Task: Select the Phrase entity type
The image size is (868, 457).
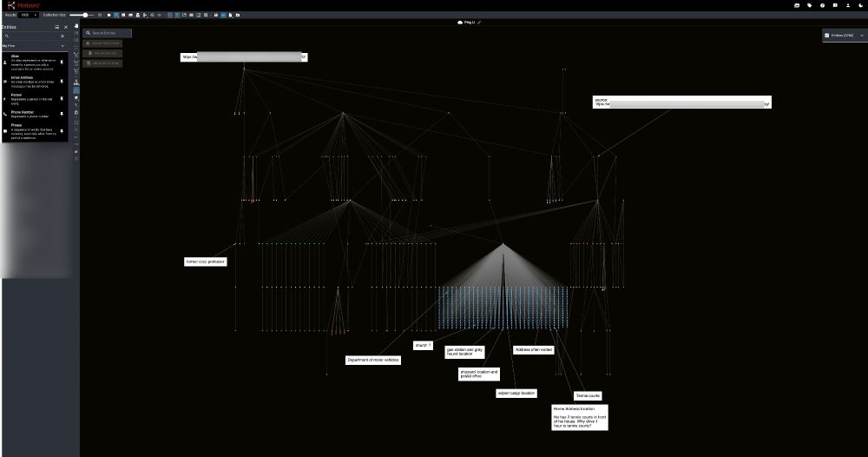Action: pyautogui.click(x=35, y=131)
